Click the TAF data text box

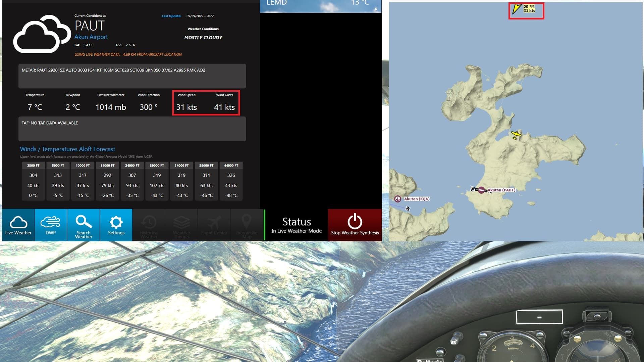(132, 129)
